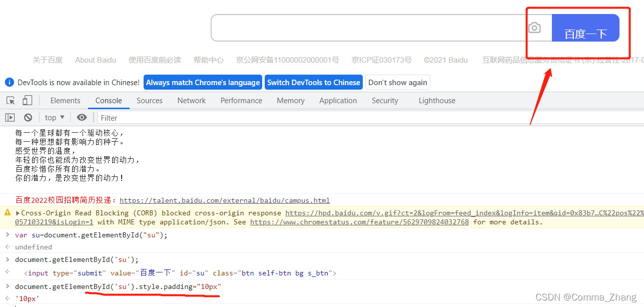Open the 帮助中心 link
The height and width of the screenshot is (307, 644).
tap(209, 60)
